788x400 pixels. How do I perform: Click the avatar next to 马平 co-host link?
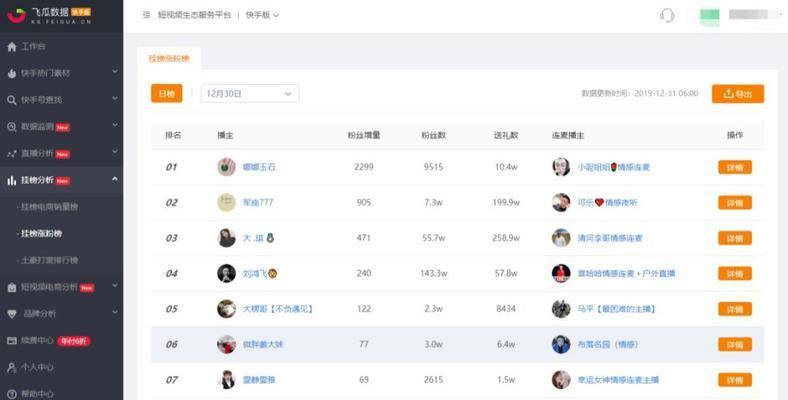(x=561, y=309)
